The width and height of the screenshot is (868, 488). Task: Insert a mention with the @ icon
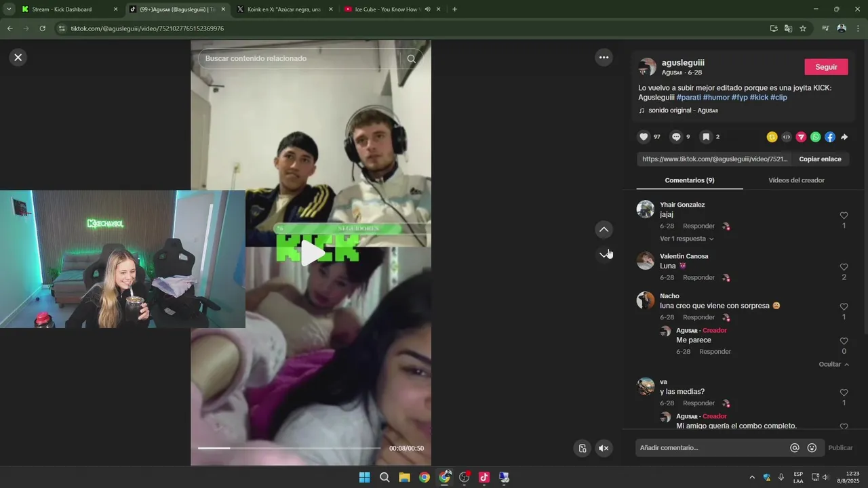(795, 448)
